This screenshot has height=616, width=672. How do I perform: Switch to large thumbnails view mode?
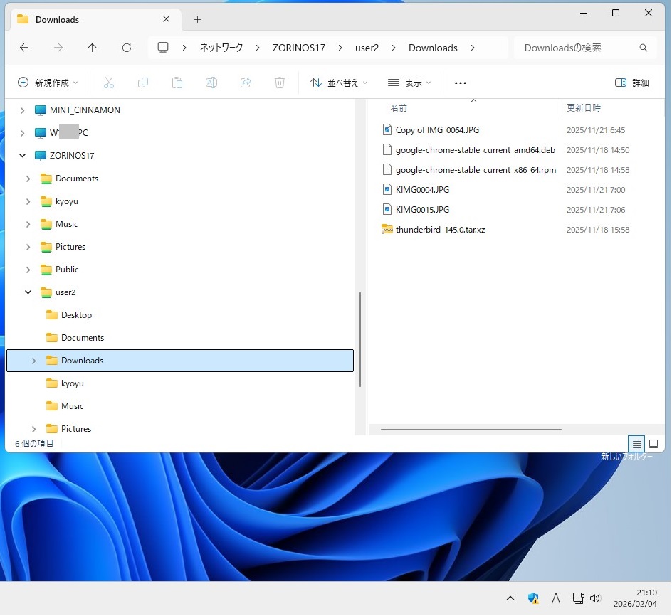[x=653, y=443]
